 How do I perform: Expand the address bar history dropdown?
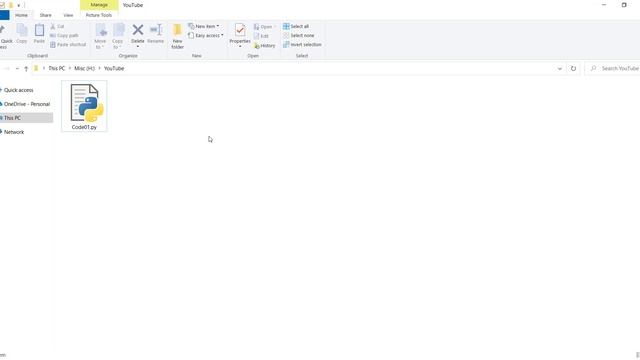[x=560, y=69]
